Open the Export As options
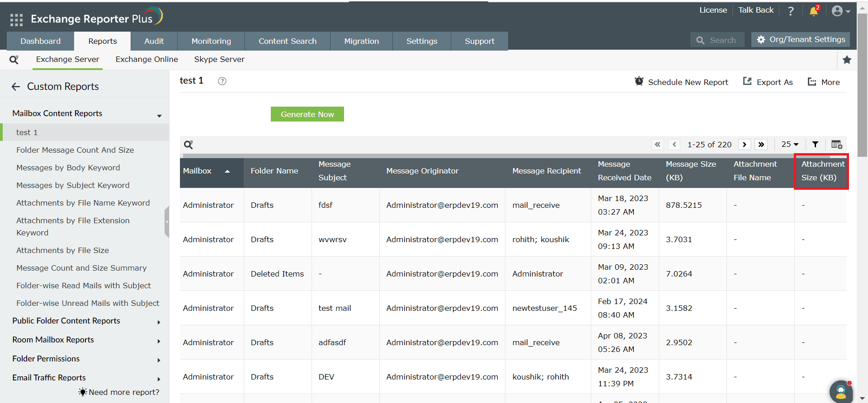Screen dimensions: 868x403 (x=768, y=82)
